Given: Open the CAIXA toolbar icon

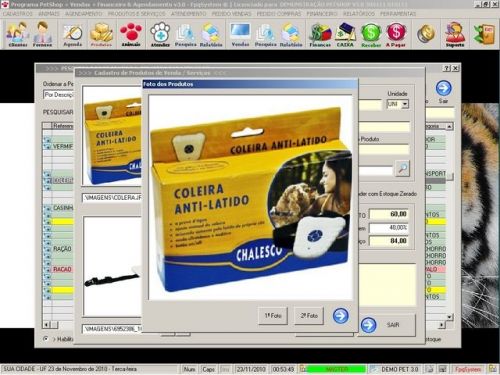Looking at the screenshot, I should click(x=345, y=34).
